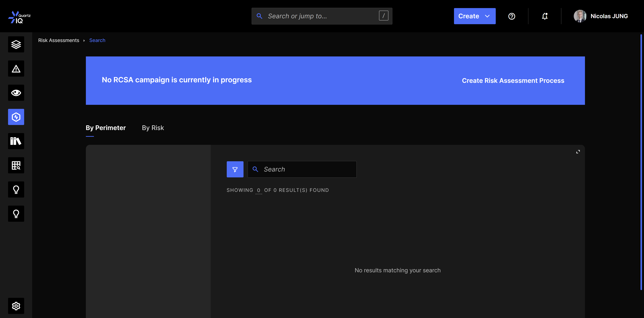This screenshot has width=644, height=318.
Task: Open the lower lightbulb sidebar icon
Action: pos(16,214)
